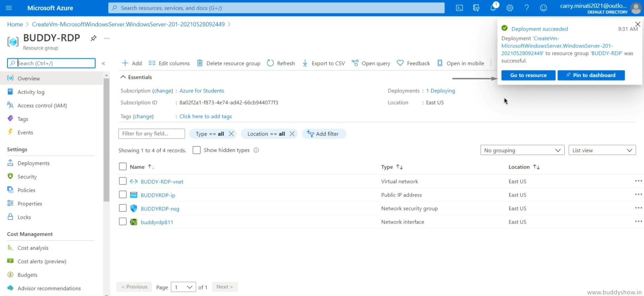Show info icon for hidden types
Image resolution: width=644 pixels, height=296 pixels.
pyautogui.click(x=256, y=150)
